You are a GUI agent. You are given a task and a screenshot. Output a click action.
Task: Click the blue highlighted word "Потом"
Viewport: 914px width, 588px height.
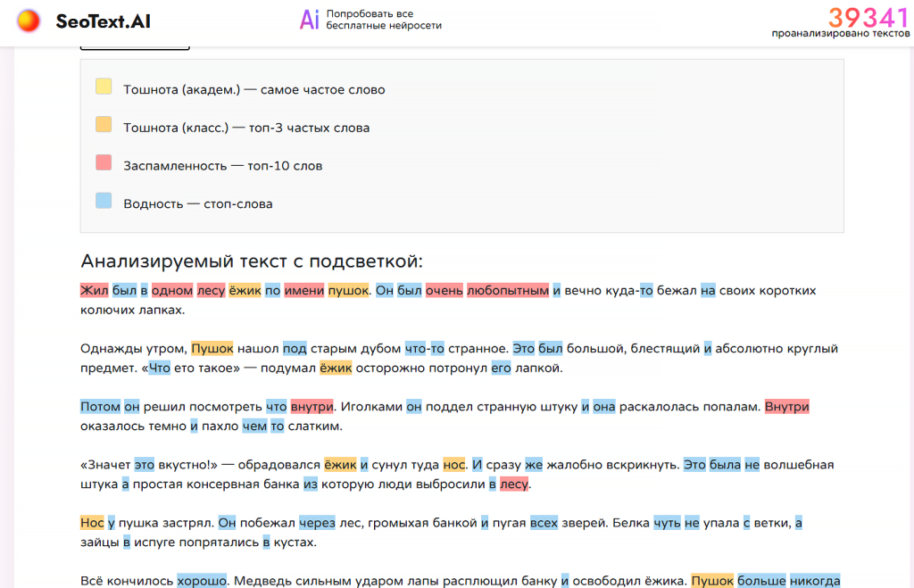[100, 407]
